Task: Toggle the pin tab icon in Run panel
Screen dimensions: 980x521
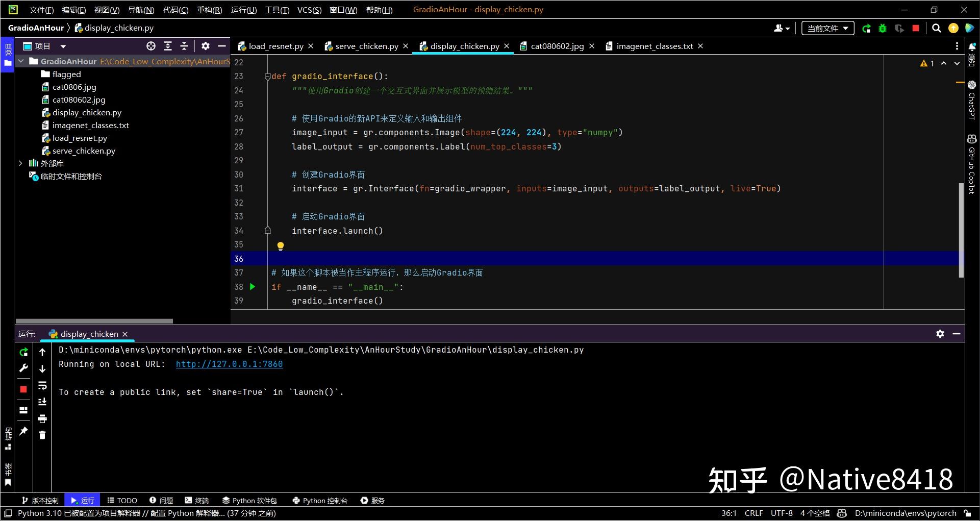Action: pyautogui.click(x=23, y=431)
